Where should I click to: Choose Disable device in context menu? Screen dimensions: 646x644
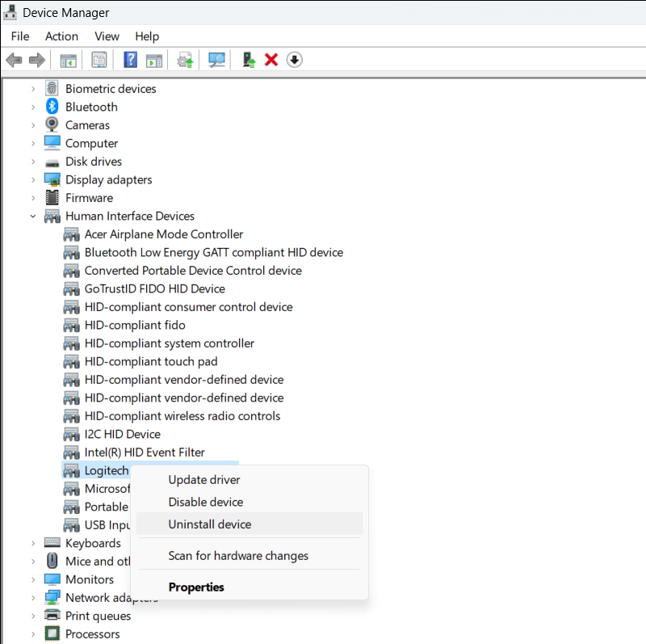point(205,502)
